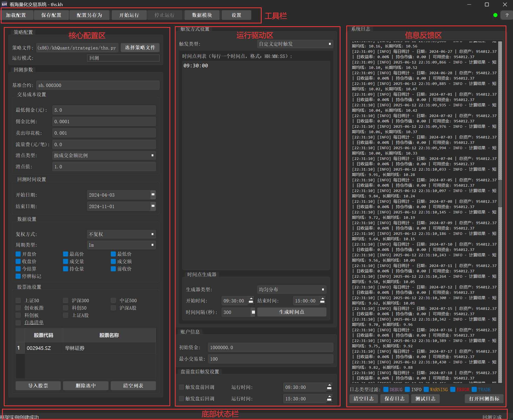Open the end date calendar picker
The image size is (513, 420).
pos(153,206)
